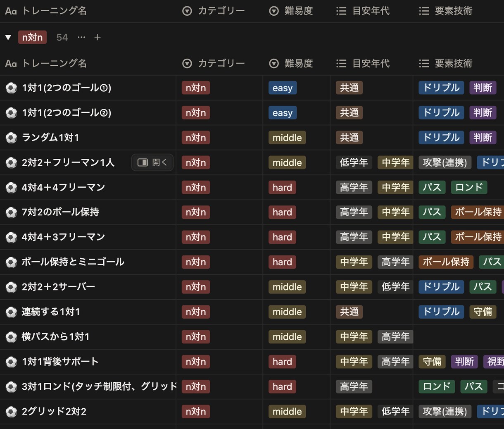Click soccer ball icon of 4対4＋3フリーマン
The width and height of the screenshot is (504, 429).
click(x=11, y=237)
